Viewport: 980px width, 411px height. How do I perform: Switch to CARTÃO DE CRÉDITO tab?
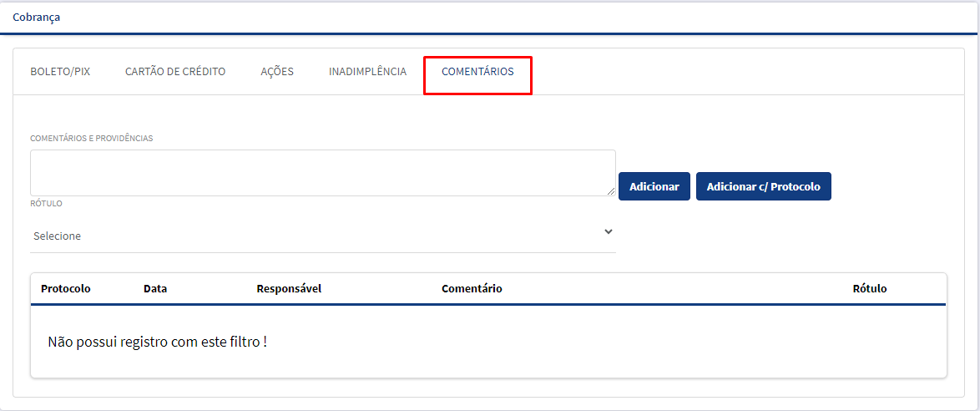(175, 71)
